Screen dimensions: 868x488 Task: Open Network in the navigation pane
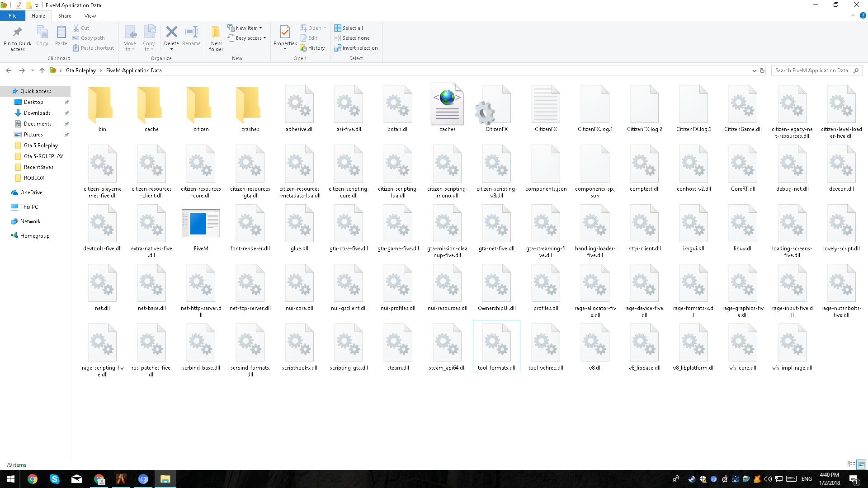point(30,221)
